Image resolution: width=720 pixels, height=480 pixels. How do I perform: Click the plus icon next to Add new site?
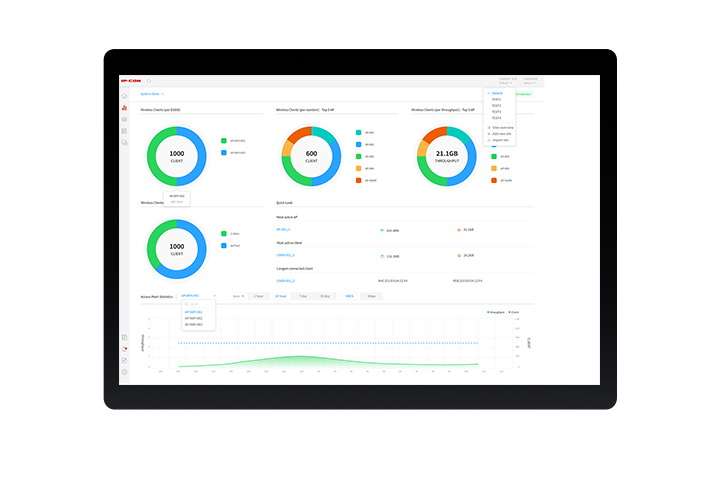coord(489,134)
